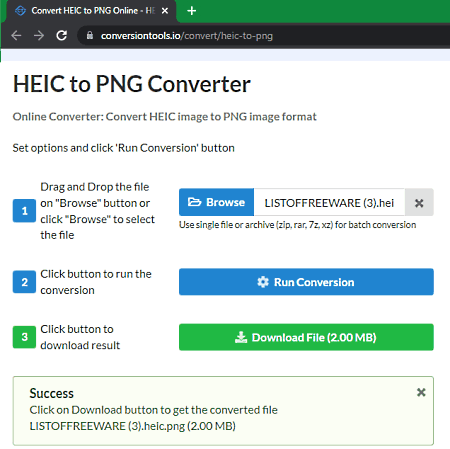Open a new browser tab with plus
This screenshot has height=449, width=450.
tap(192, 11)
